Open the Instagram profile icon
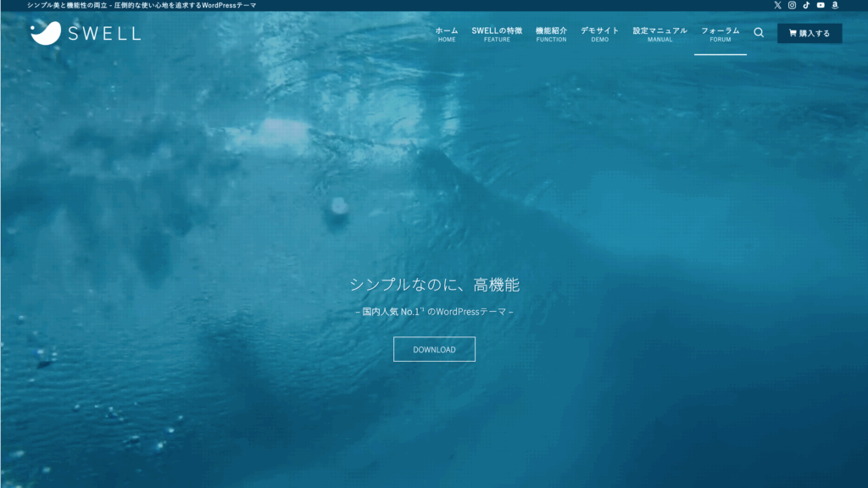 pos(793,5)
